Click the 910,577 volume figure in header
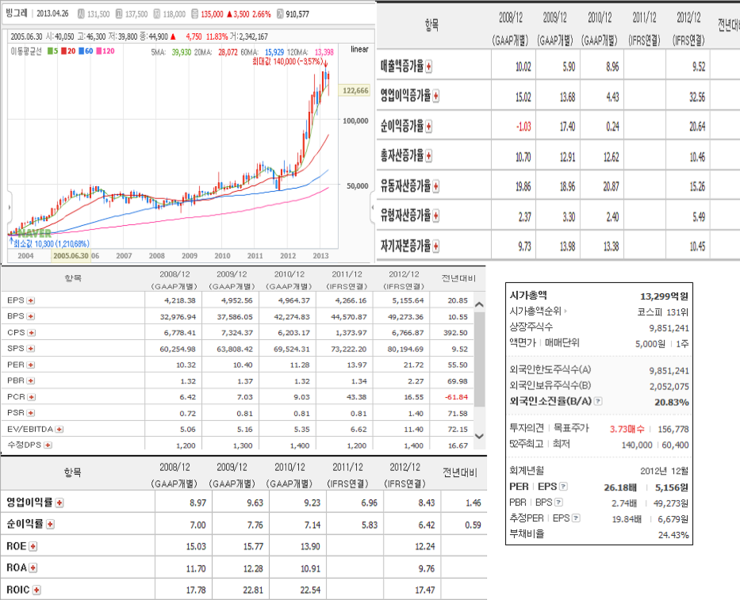740x600 pixels. [297, 14]
